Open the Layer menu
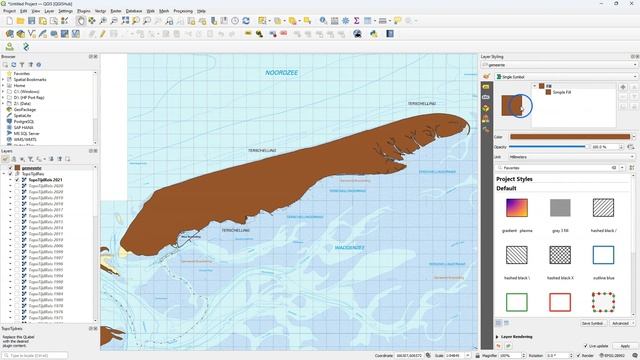 coord(49,11)
